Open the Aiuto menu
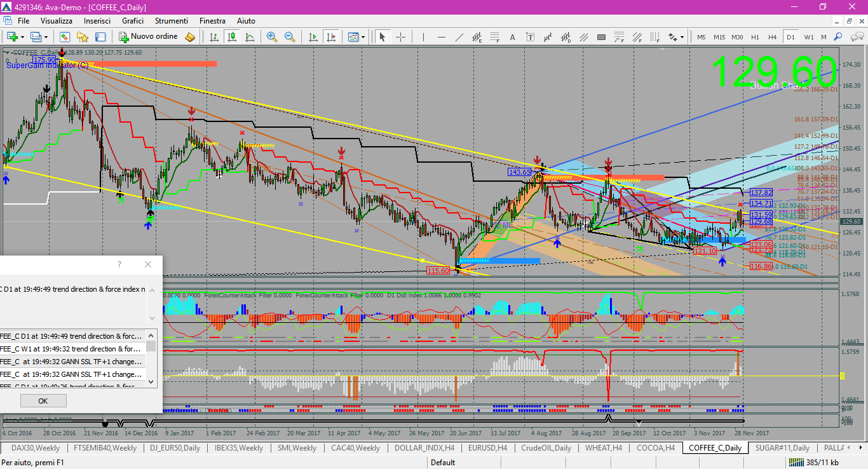Viewport: 868px width, 469px height. [x=246, y=21]
